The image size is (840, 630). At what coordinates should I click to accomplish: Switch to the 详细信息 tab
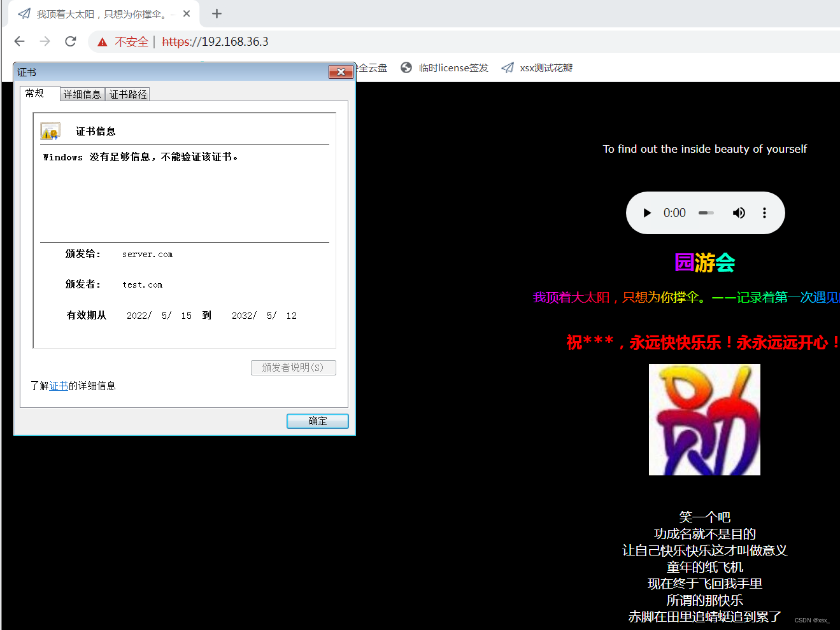click(82, 94)
